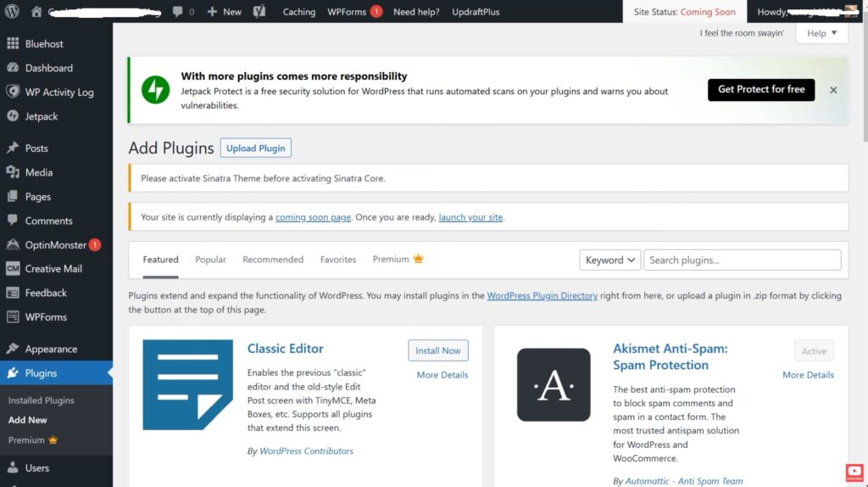Click the Feedback sidebar icon
This screenshot has width=868, height=487.
(x=13, y=293)
